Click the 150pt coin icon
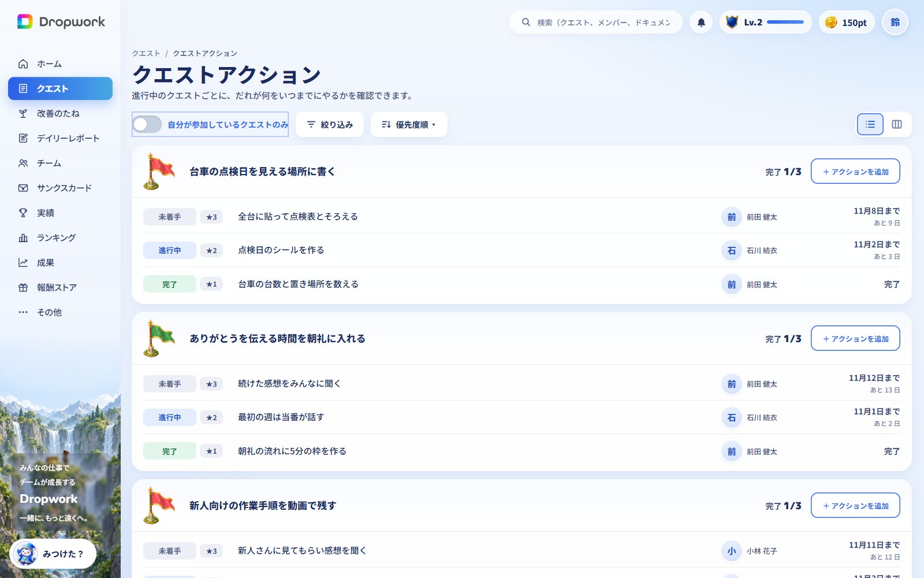Image resolution: width=924 pixels, height=578 pixels. tap(831, 22)
